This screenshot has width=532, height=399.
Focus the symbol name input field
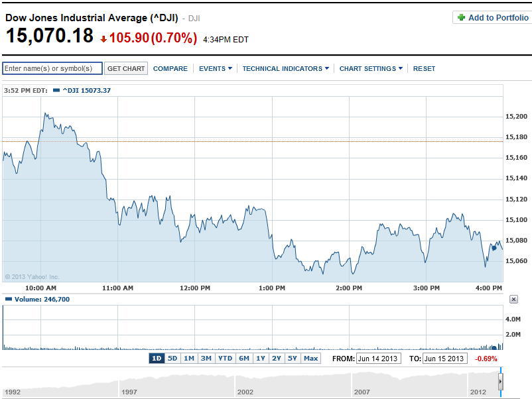(x=52, y=68)
